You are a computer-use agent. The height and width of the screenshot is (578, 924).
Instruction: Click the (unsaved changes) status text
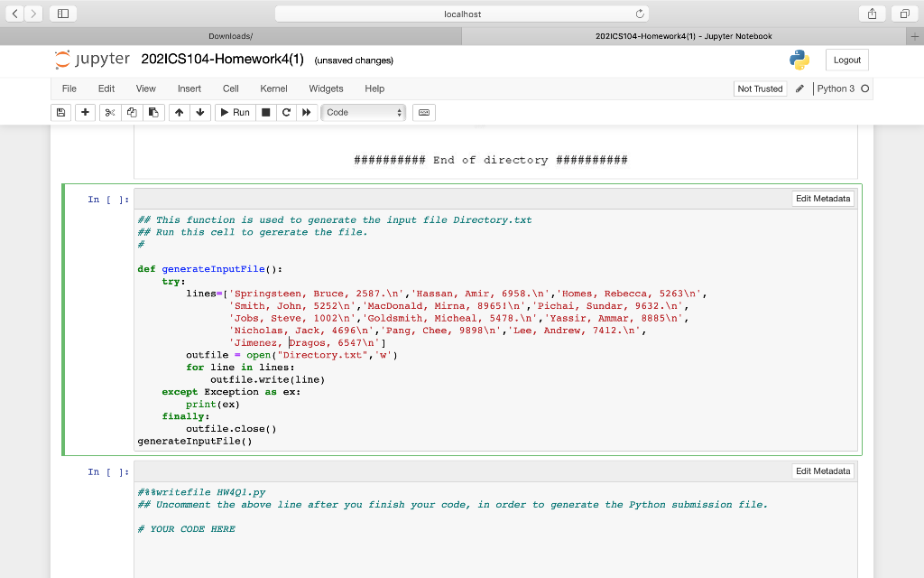point(354,61)
